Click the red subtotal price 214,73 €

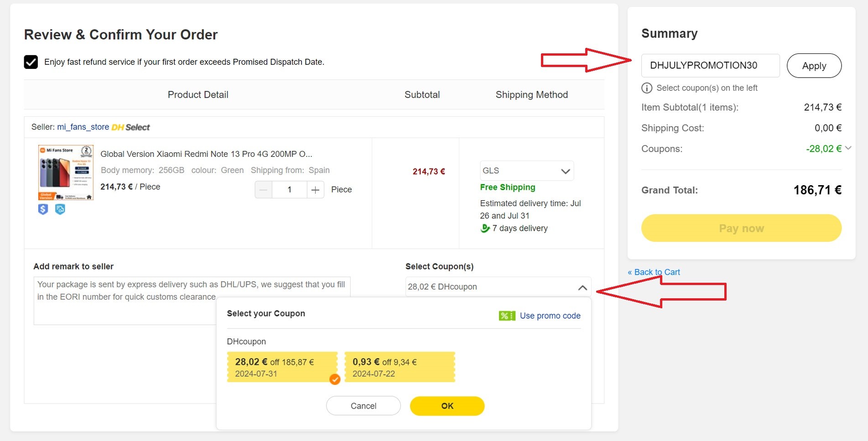pos(429,171)
